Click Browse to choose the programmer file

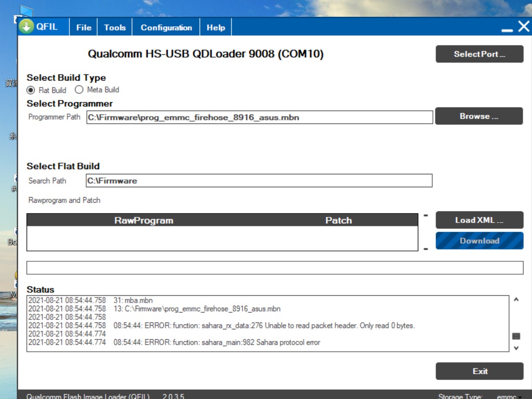[x=479, y=116]
